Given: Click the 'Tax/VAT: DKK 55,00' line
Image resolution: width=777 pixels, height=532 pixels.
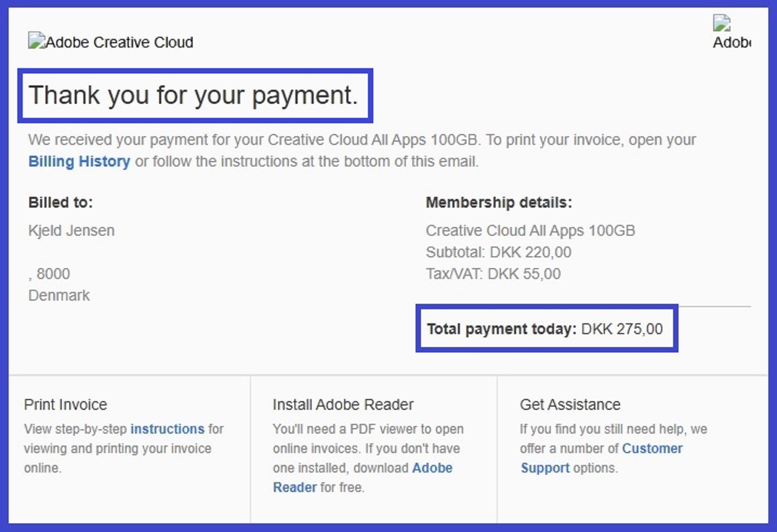Looking at the screenshot, I should pos(493,274).
